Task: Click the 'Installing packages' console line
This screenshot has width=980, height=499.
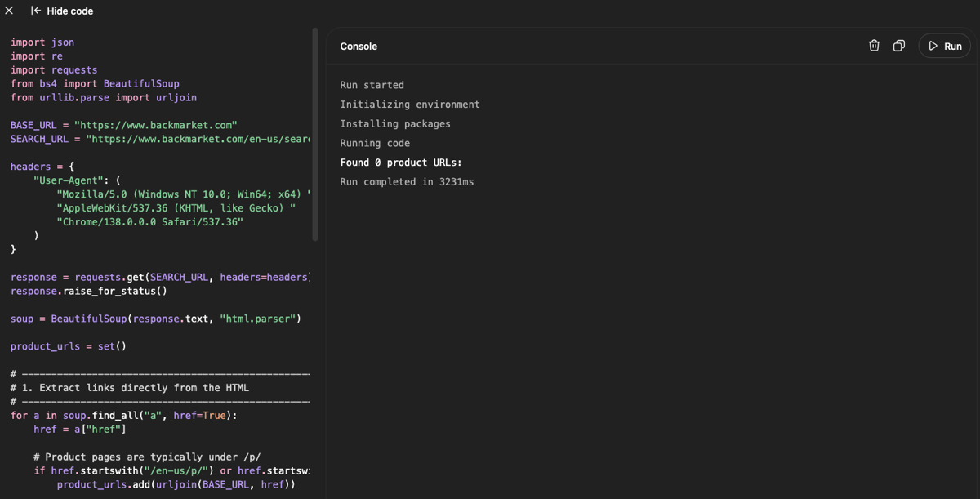Action: click(395, 124)
